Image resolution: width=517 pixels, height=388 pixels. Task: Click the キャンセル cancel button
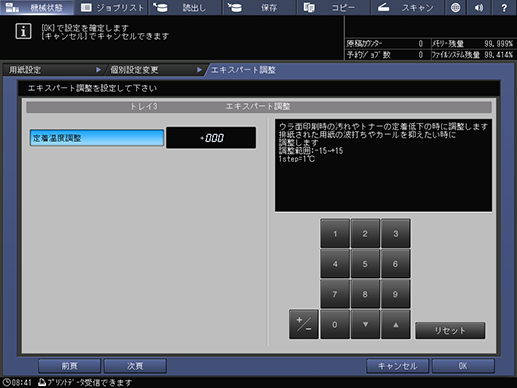coord(397,366)
